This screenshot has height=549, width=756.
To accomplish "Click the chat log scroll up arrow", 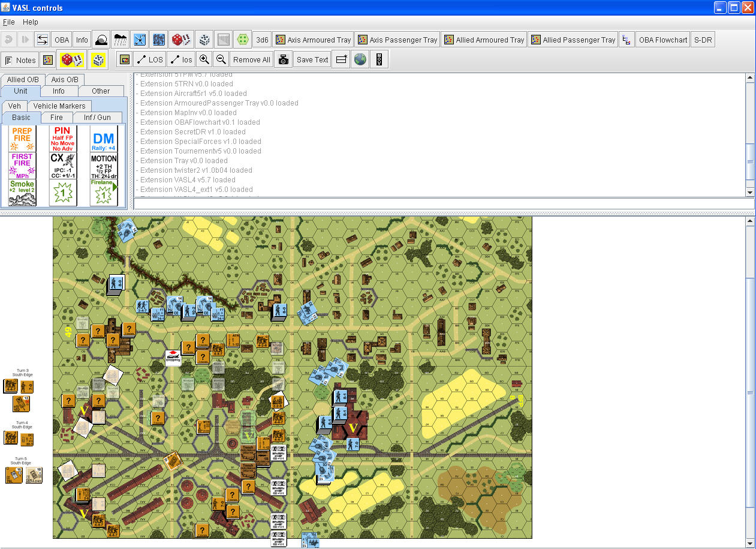I will (x=749, y=78).
